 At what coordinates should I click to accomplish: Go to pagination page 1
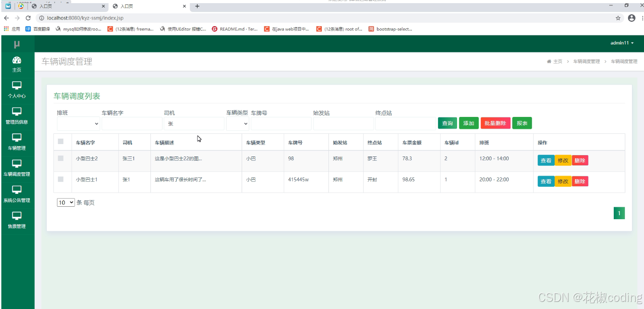pos(619,213)
